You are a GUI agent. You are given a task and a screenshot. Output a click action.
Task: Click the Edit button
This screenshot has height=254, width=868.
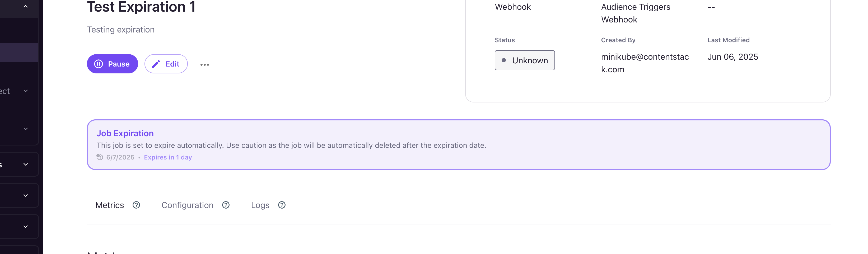coord(166,64)
